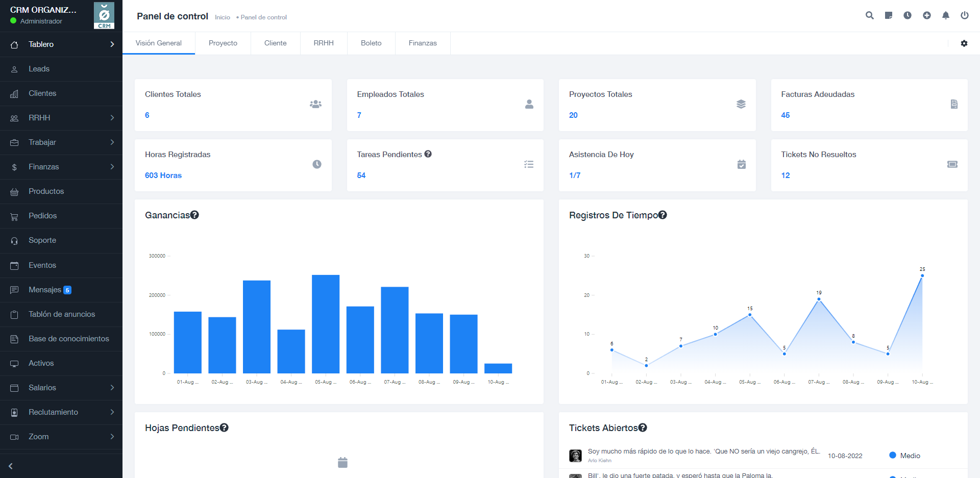This screenshot has width=980, height=478.
Task: Switch to the Finanzas dashboard tab
Action: click(422, 43)
